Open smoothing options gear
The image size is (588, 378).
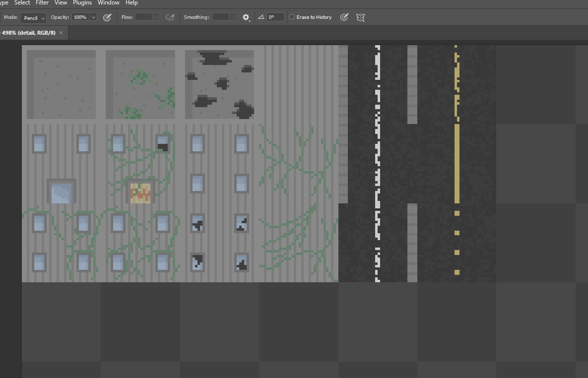click(x=246, y=17)
